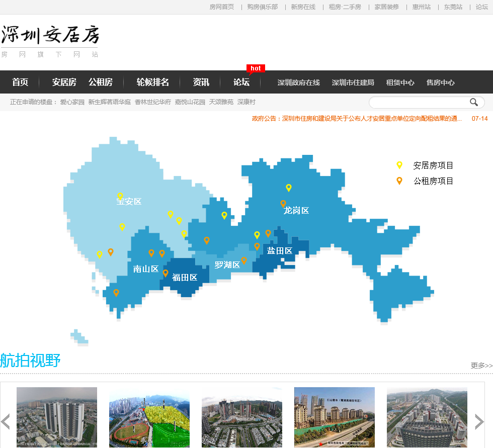
Task: Open the orange 政府公告 announcement link
Action: (x=357, y=119)
